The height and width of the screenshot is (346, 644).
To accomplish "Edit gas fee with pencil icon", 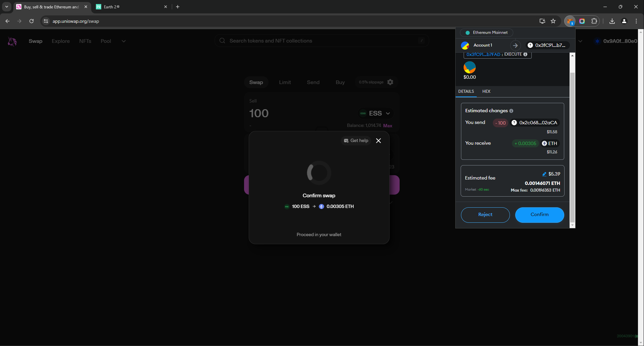I will tap(544, 174).
